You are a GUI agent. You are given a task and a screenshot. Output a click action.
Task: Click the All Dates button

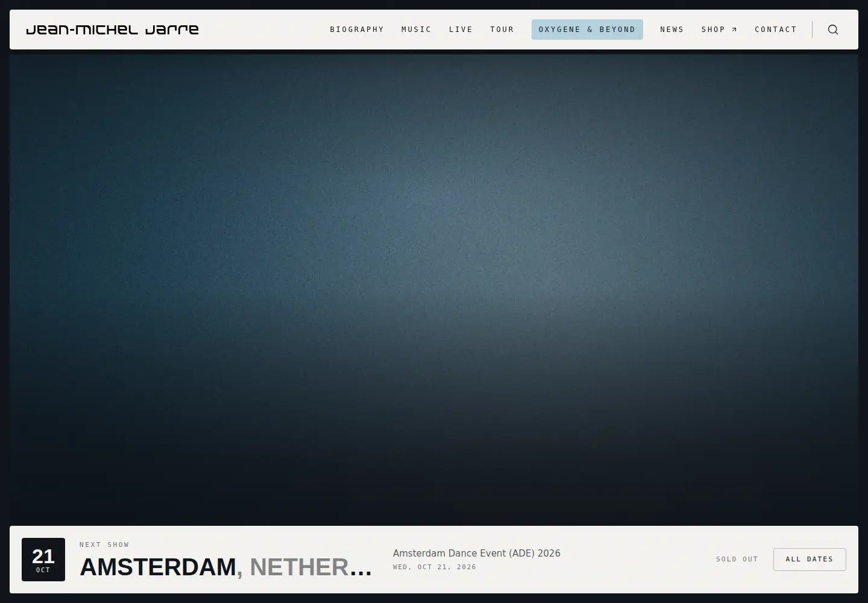pyautogui.click(x=810, y=560)
